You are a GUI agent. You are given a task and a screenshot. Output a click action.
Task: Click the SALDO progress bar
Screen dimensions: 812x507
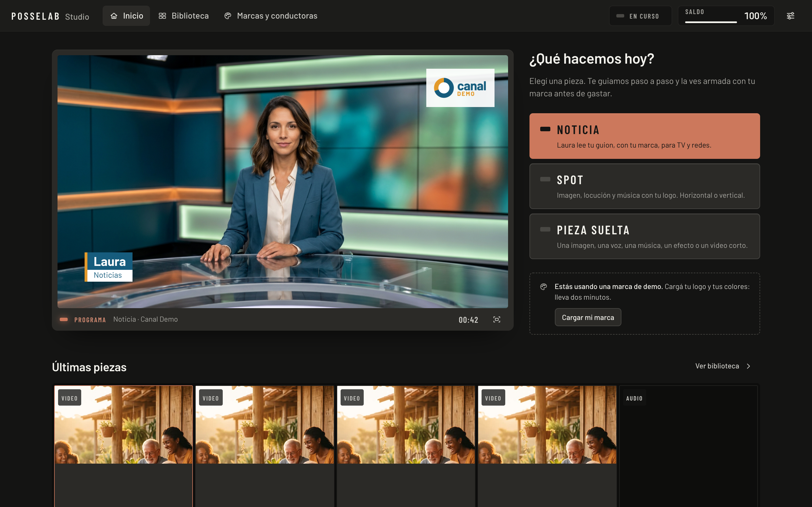point(711,22)
